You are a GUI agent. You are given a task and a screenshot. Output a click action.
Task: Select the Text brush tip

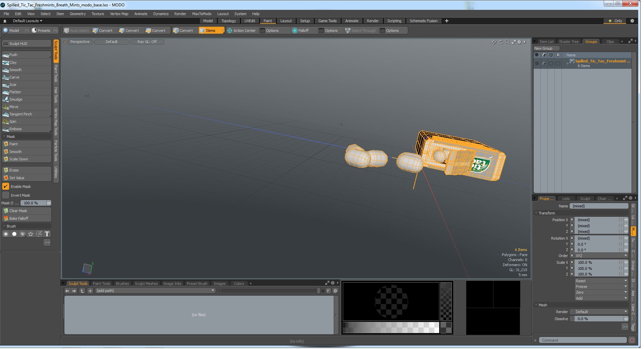pyautogui.click(x=47, y=234)
